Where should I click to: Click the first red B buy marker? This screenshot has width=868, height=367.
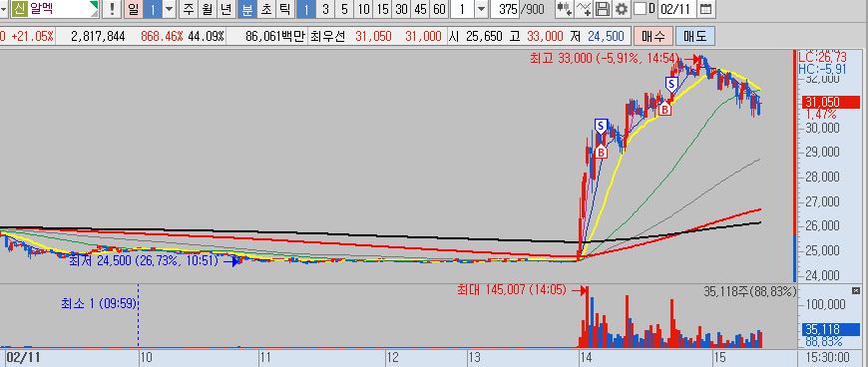click(x=602, y=152)
